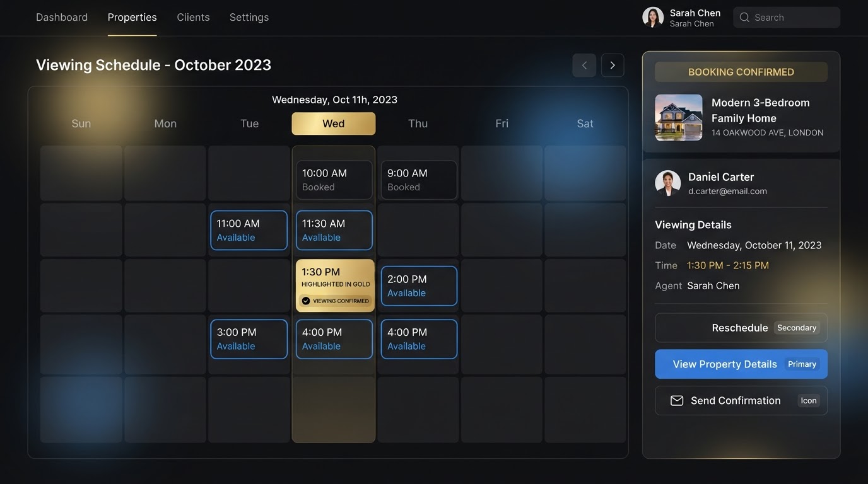Pick the Wednesday 11:30 AM available slot

tap(334, 230)
